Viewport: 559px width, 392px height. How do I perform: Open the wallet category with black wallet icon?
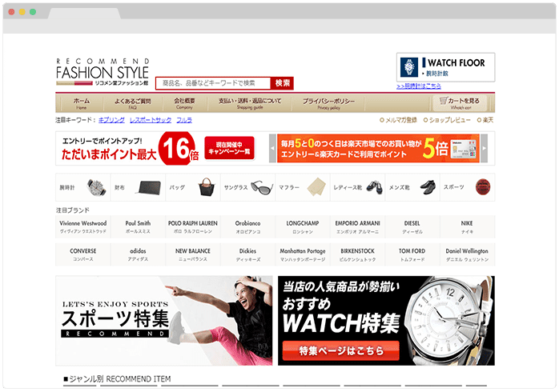pos(138,187)
